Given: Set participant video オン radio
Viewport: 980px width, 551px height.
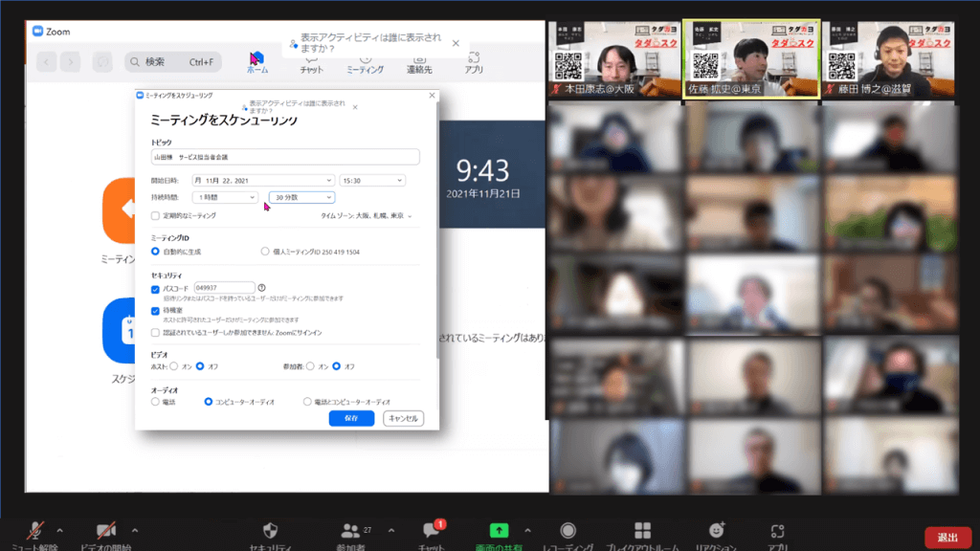Looking at the screenshot, I should [x=310, y=366].
